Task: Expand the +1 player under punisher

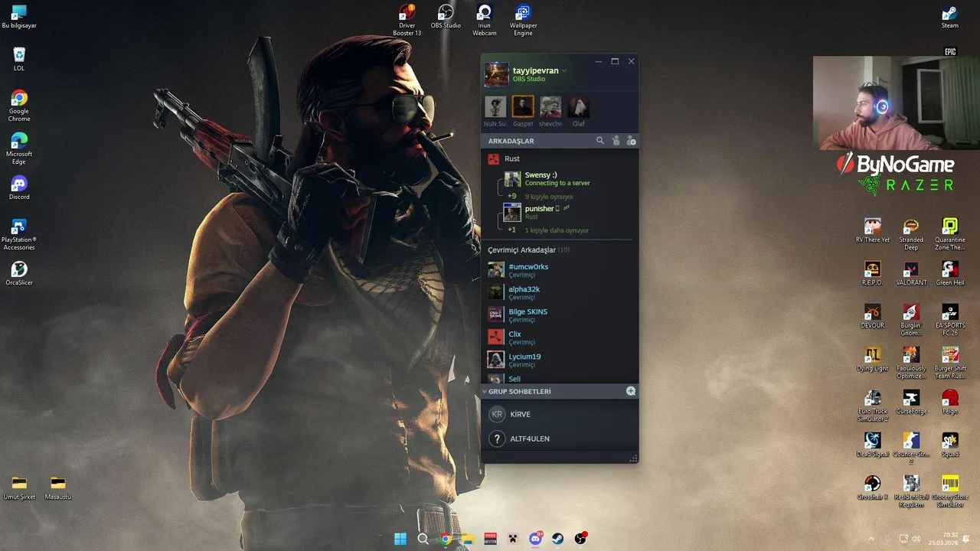Action: point(511,230)
